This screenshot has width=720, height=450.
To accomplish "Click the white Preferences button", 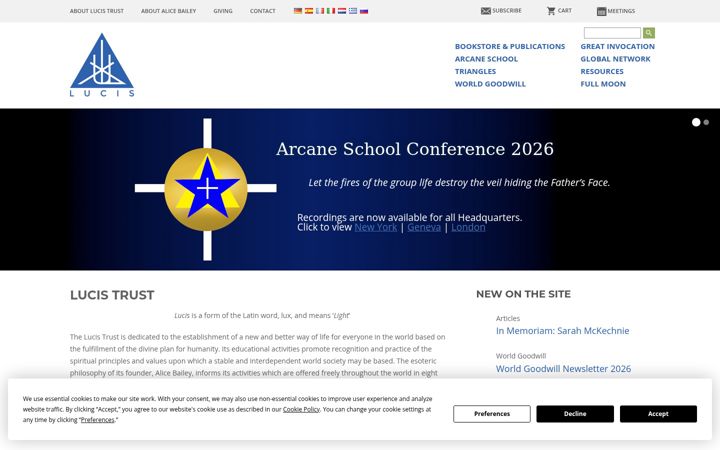I will coord(492,414).
